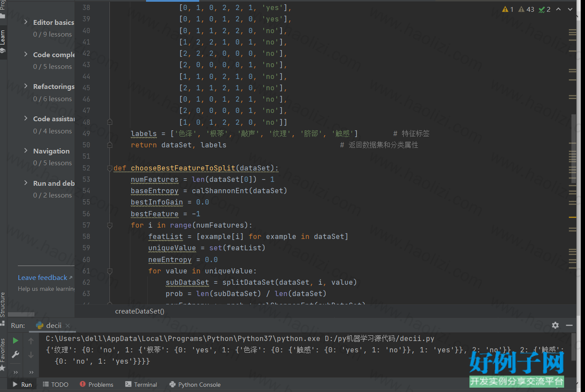
Task: Click the Learn panel horizontal scrollbar
Action: click(21, 314)
